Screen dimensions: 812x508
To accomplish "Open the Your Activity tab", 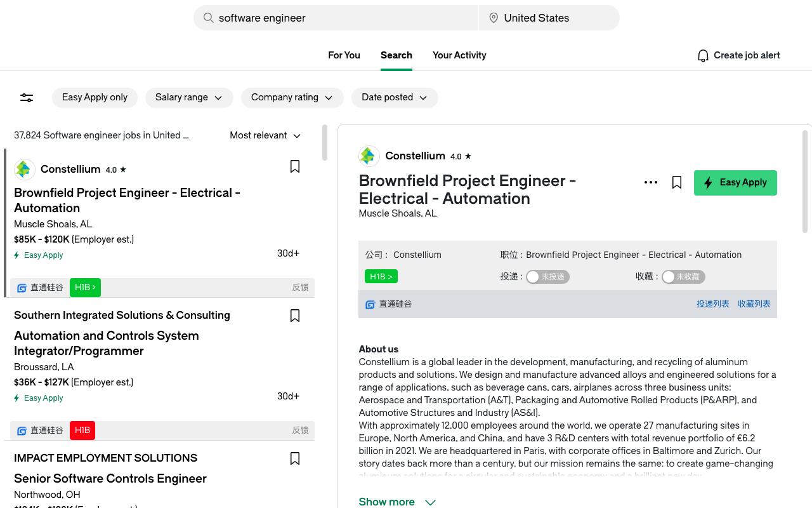I will click(459, 55).
